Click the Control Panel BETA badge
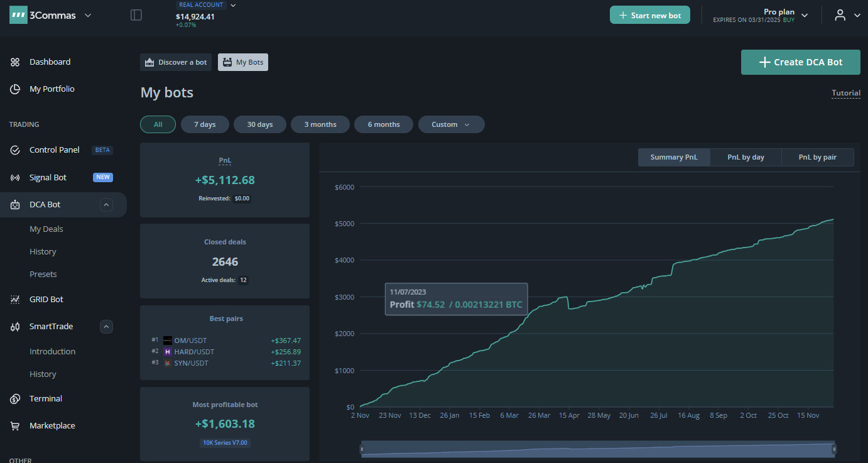The image size is (868, 463). click(102, 150)
